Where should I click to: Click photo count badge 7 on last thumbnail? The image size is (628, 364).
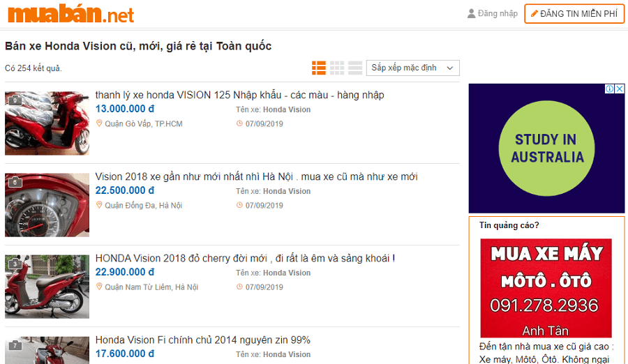pos(15,345)
